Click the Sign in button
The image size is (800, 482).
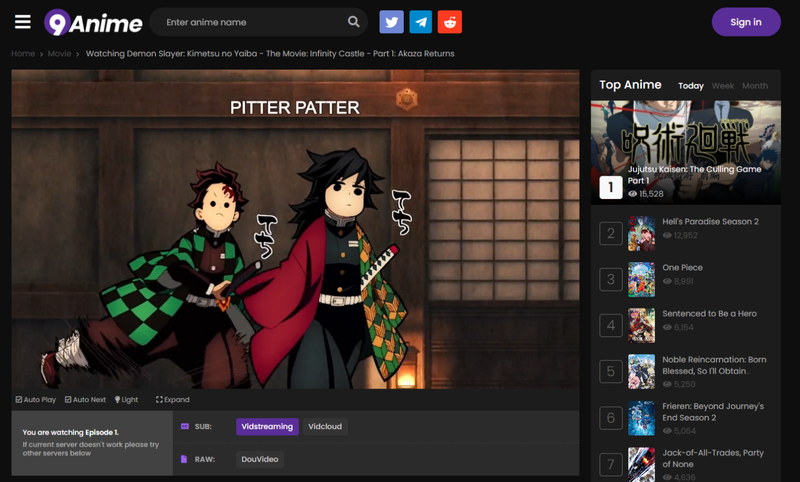coord(746,22)
